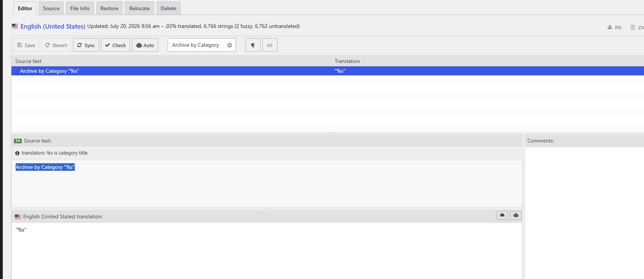The image size is (644, 279).
Task: Click the divider handle above the translation label
Action: click(x=267, y=208)
